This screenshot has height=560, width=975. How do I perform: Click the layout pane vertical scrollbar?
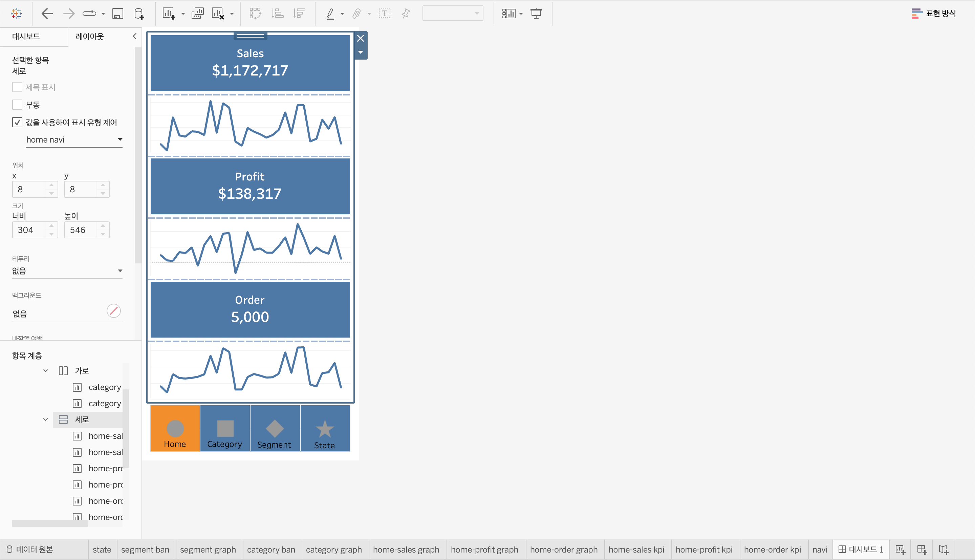tap(138, 155)
